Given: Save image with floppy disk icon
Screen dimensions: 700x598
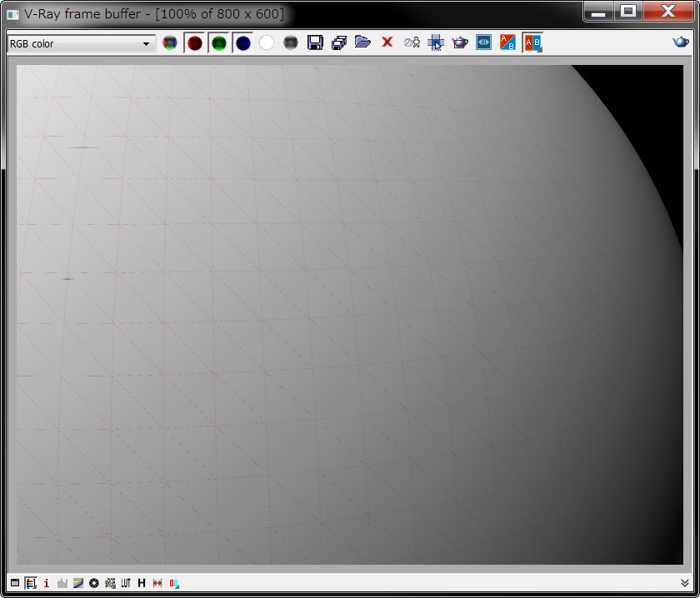Looking at the screenshot, I should 315,42.
